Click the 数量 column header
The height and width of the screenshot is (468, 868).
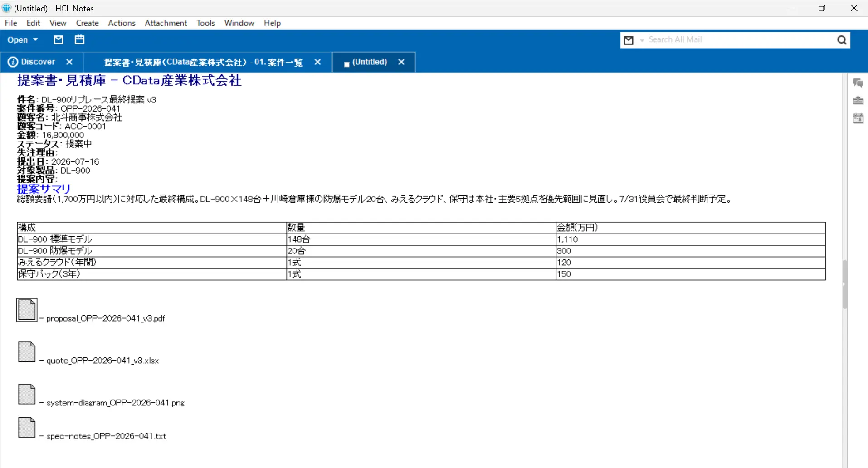tap(421, 228)
